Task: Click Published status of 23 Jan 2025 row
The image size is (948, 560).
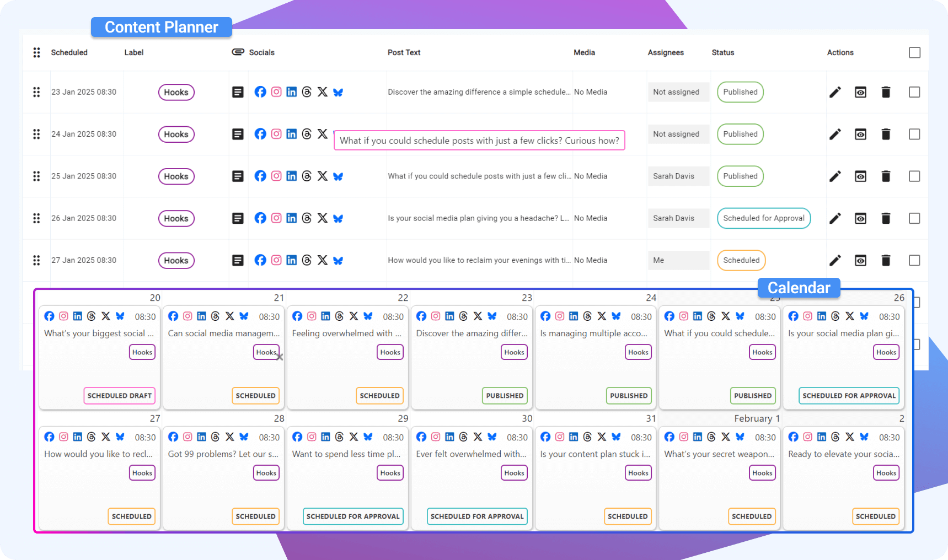Action: pyautogui.click(x=740, y=92)
